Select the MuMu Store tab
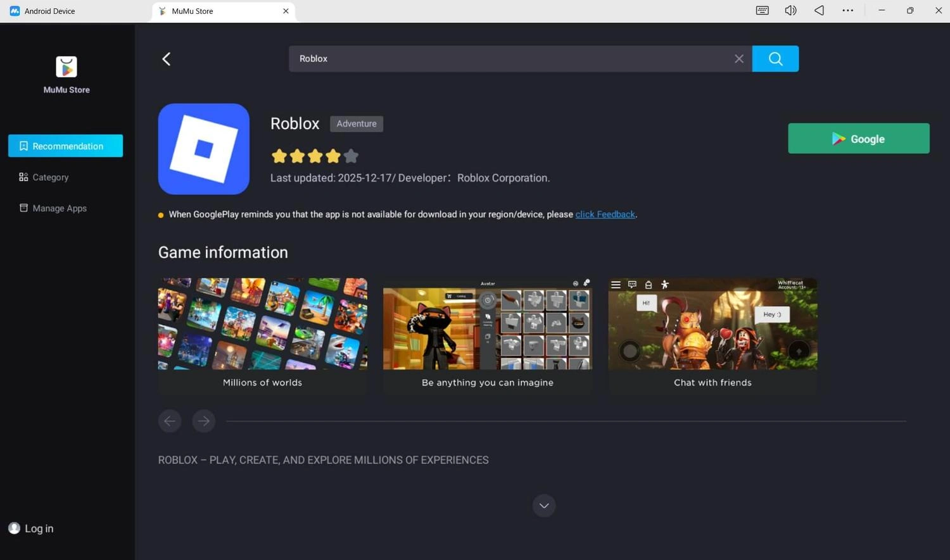 (x=193, y=11)
